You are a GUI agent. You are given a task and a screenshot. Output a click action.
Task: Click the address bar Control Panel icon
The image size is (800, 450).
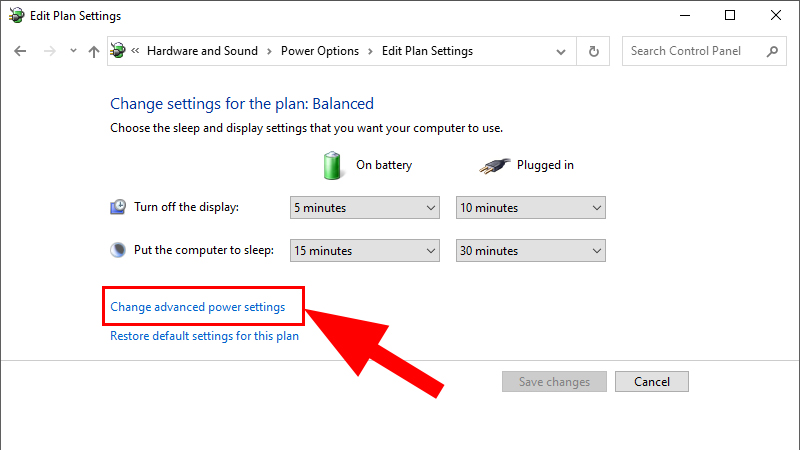(119, 51)
